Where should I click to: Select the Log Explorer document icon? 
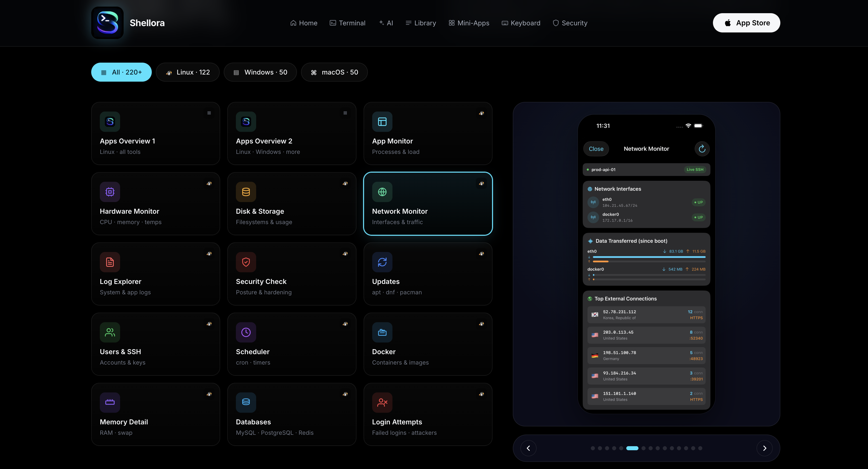coord(110,262)
